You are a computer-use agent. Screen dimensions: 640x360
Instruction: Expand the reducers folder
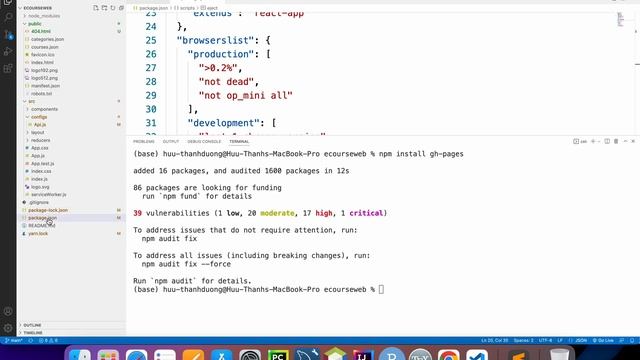tap(40, 140)
